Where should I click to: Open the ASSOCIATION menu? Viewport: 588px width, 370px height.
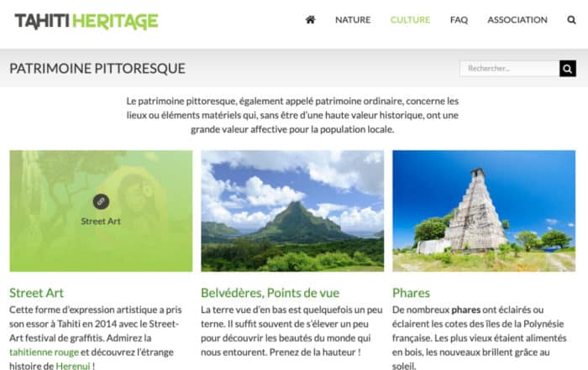(x=517, y=20)
